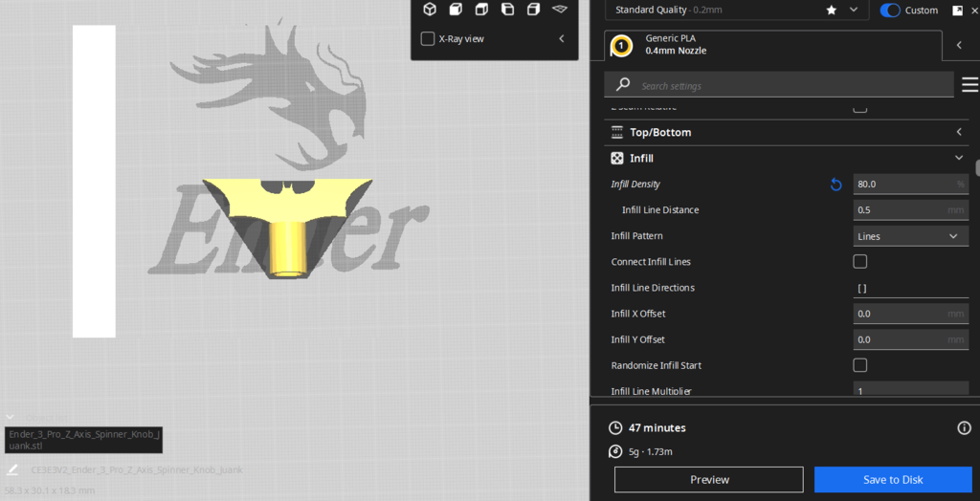Viewport: 980px width, 501px height.
Task: Click the Preview button
Action: click(709, 480)
